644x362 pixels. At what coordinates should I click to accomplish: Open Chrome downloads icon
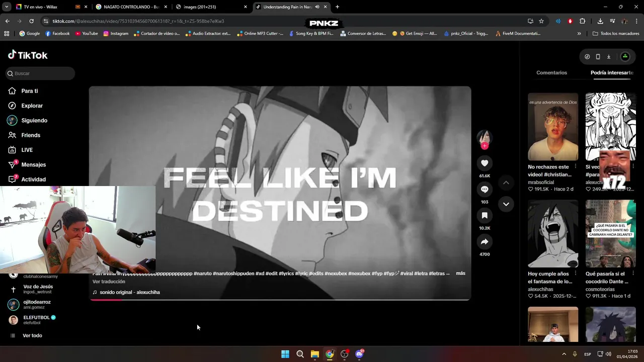click(600, 21)
